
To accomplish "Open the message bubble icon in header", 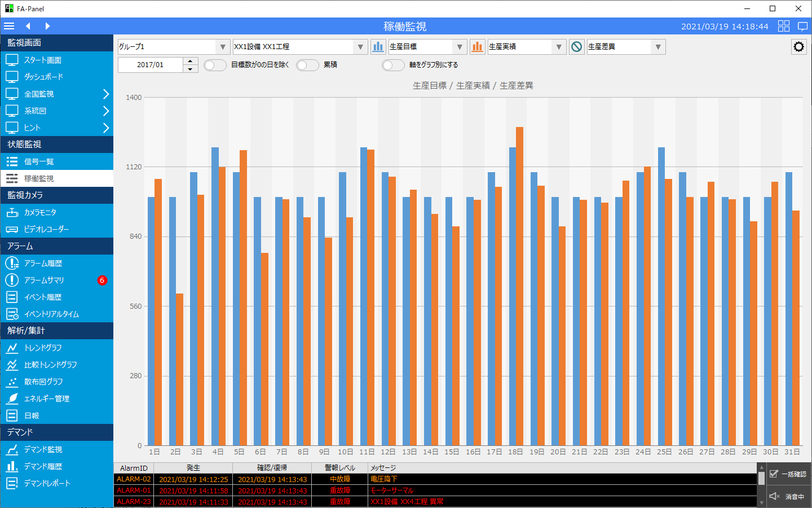I will point(803,26).
